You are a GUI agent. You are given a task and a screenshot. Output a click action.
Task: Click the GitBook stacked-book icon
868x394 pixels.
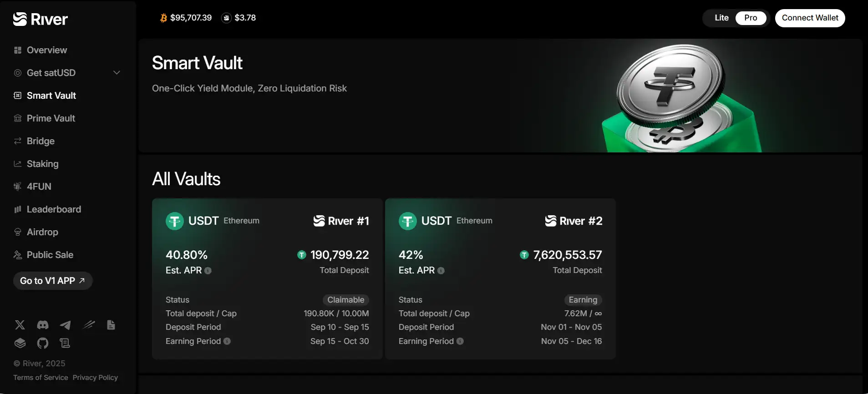click(x=20, y=343)
